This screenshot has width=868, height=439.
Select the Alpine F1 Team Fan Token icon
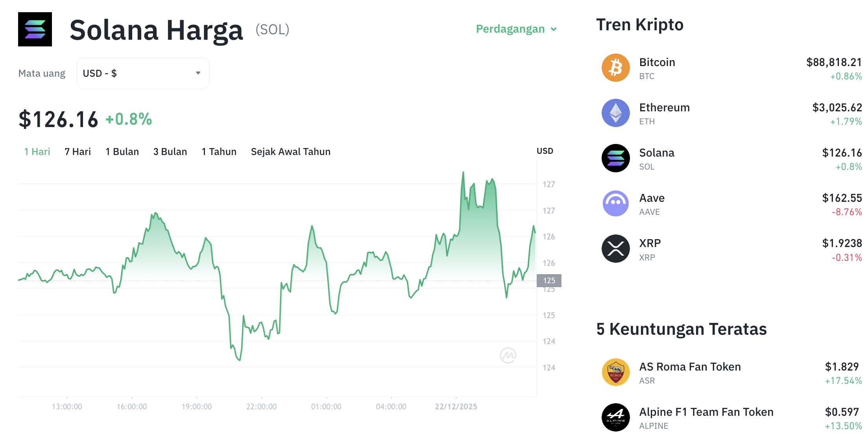[x=615, y=417]
